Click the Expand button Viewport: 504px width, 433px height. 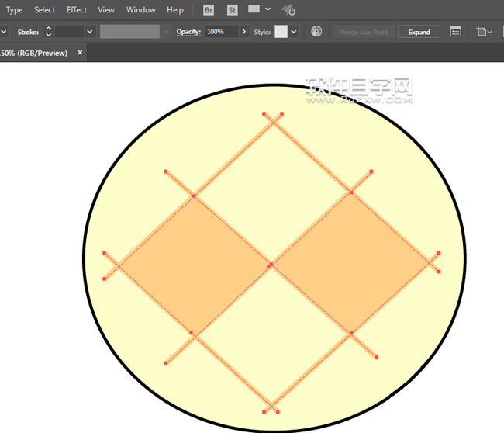coord(419,32)
